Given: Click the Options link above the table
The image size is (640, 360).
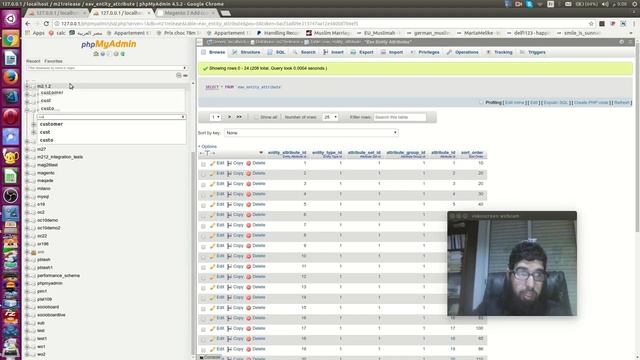Looking at the screenshot, I should [x=209, y=146].
